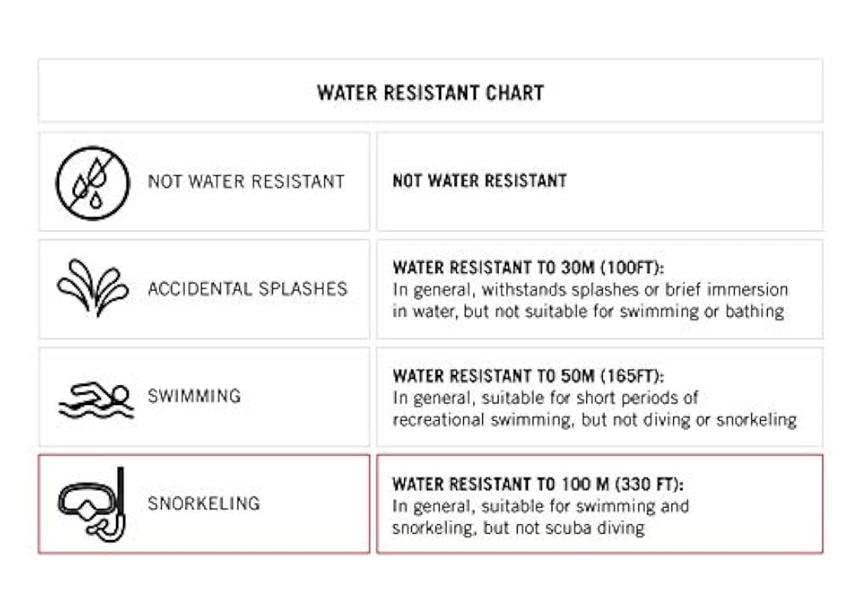Click "suitable for swimming and" line

pos(541,505)
